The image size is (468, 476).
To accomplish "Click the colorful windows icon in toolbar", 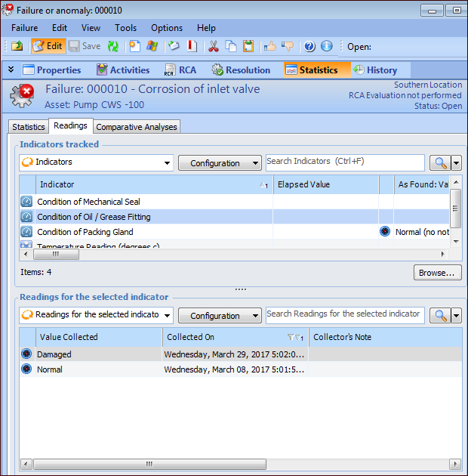I will (152, 46).
